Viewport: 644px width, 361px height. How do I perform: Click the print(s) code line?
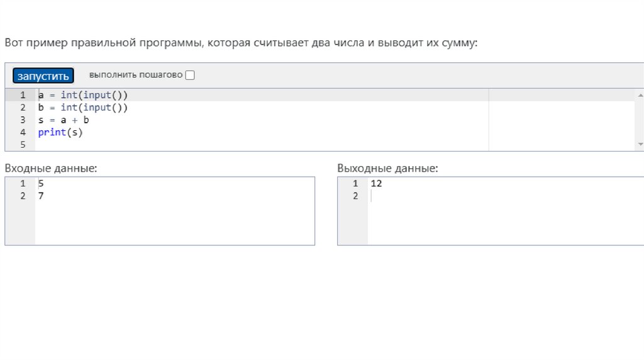[60, 132]
